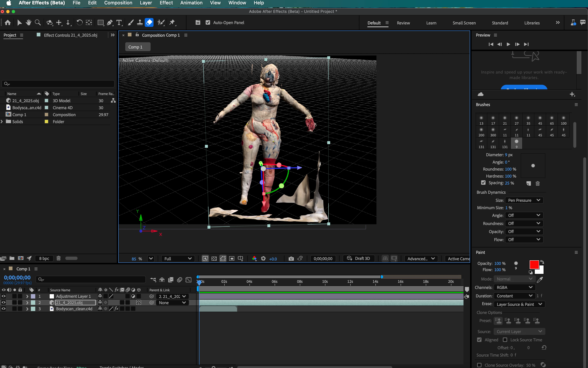This screenshot has width=588, height=368.
Task: Click the paint eyedropper icon
Action: click(540, 280)
